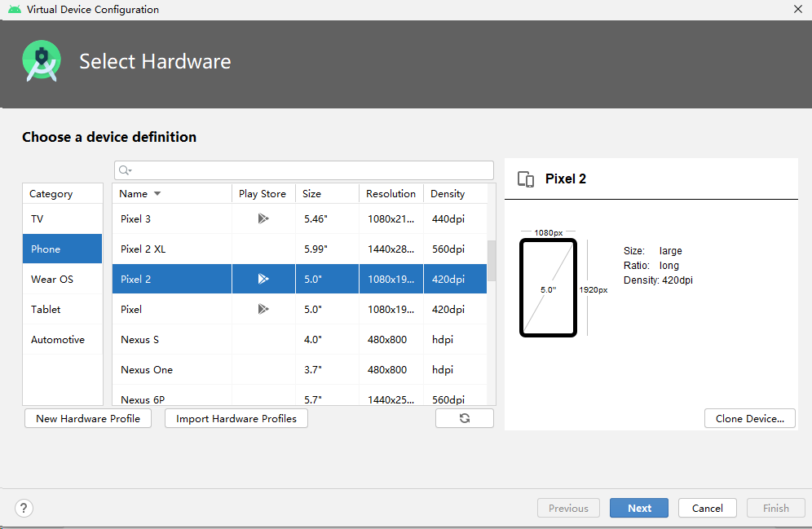
Task: Click the 5.46" size cell
Action: (327, 219)
